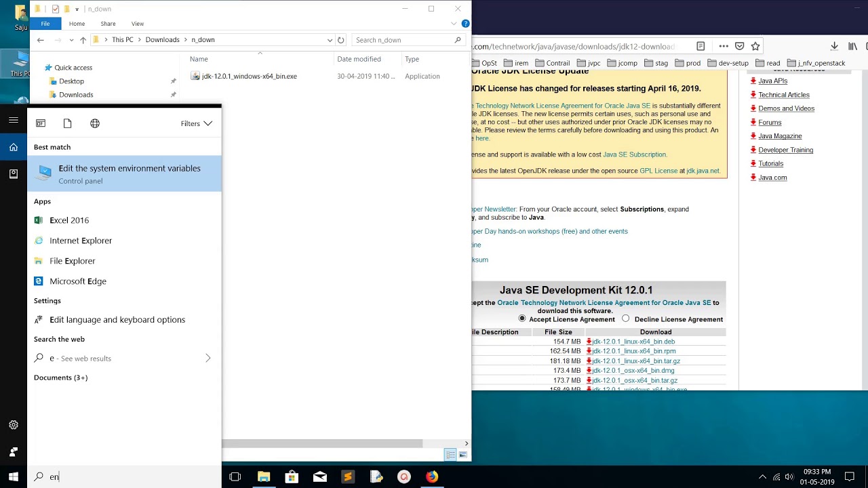Switch to Firefox from the taskbar
868x488 pixels.
click(432, 477)
